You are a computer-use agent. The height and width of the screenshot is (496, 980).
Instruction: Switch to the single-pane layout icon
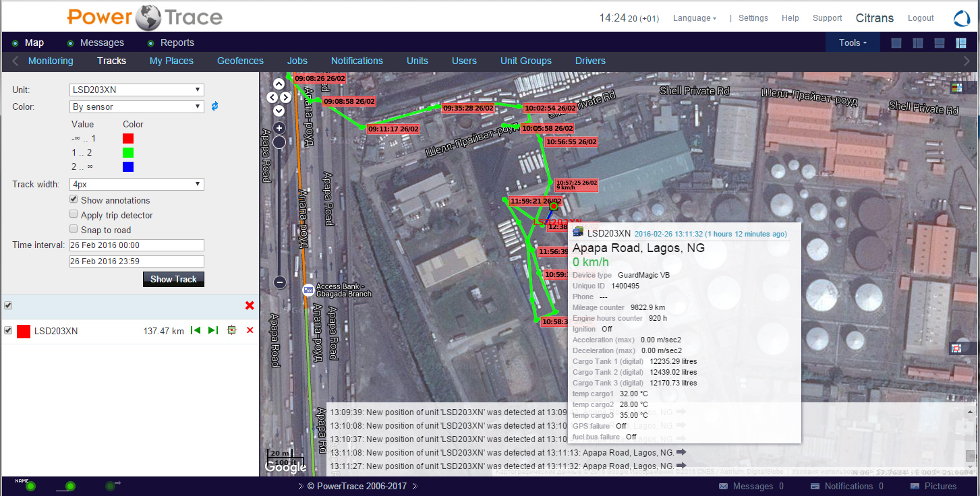point(896,43)
